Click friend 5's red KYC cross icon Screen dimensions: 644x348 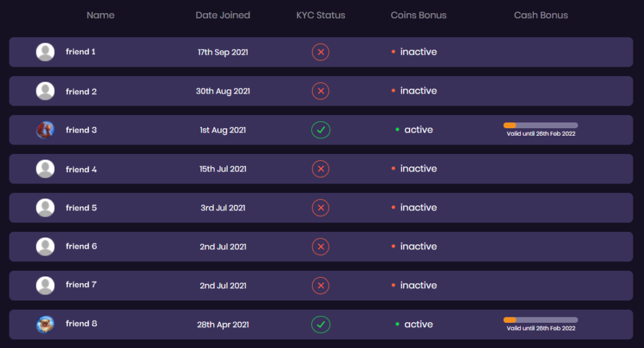click(x=320, y=208)
